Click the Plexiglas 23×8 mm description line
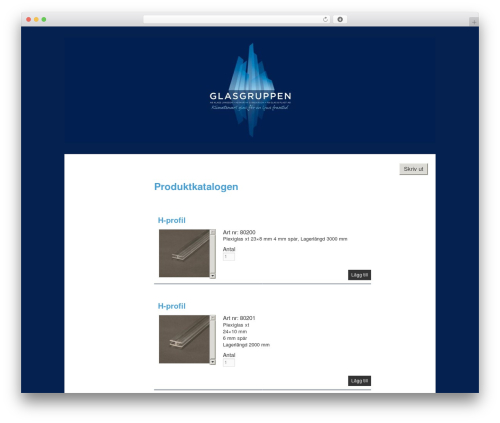Screen dimensions: 500x423 (285, 239)
